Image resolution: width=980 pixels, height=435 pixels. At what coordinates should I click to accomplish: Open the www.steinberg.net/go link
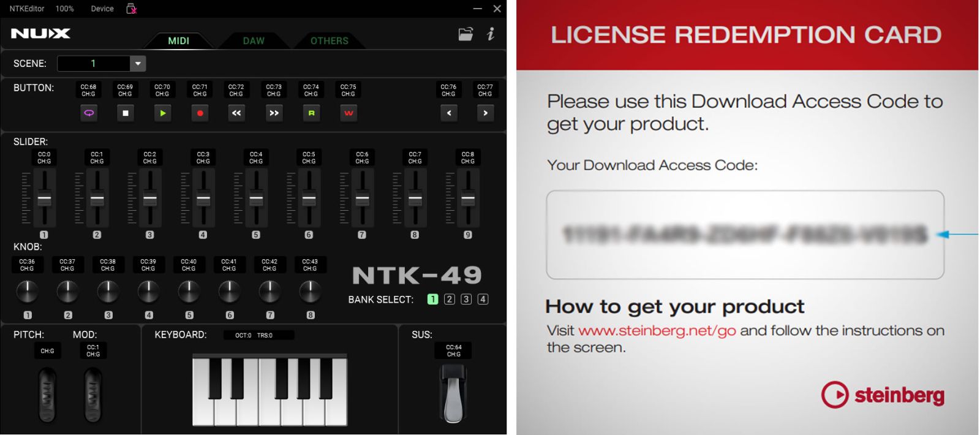(x=657, y=331)
